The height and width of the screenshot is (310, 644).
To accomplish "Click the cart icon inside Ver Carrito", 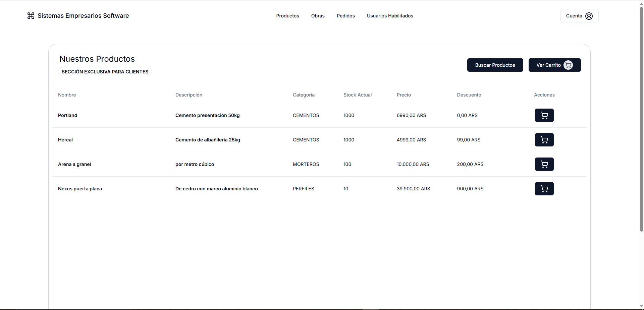I will point(568,65).
